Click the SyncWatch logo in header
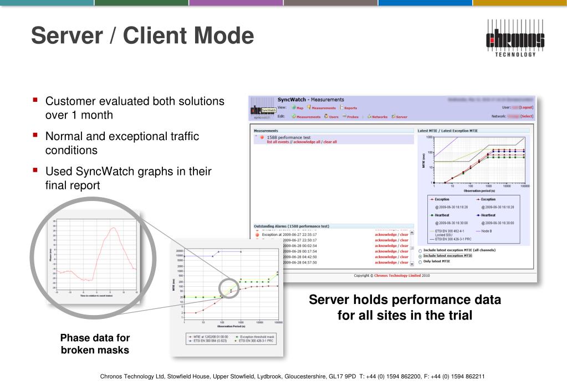This screenshot has width=567, height=392. 263,107
